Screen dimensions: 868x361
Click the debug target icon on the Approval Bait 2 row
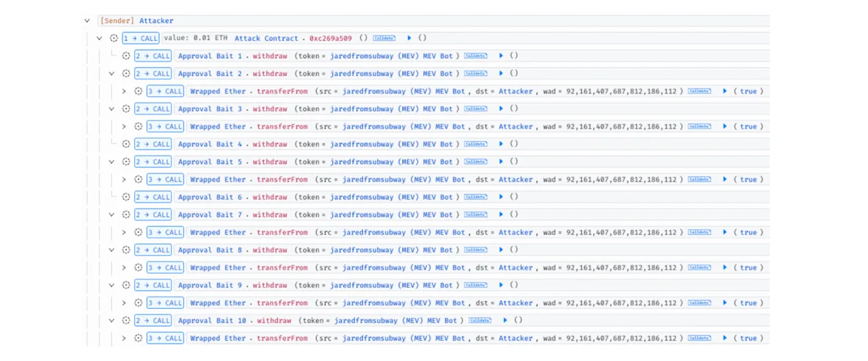pos(126,74)
